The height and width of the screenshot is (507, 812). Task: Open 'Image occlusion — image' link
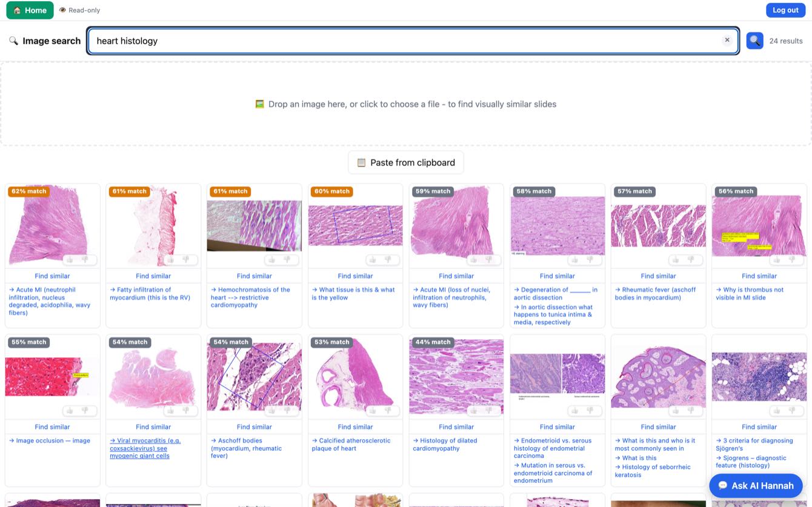50,441
